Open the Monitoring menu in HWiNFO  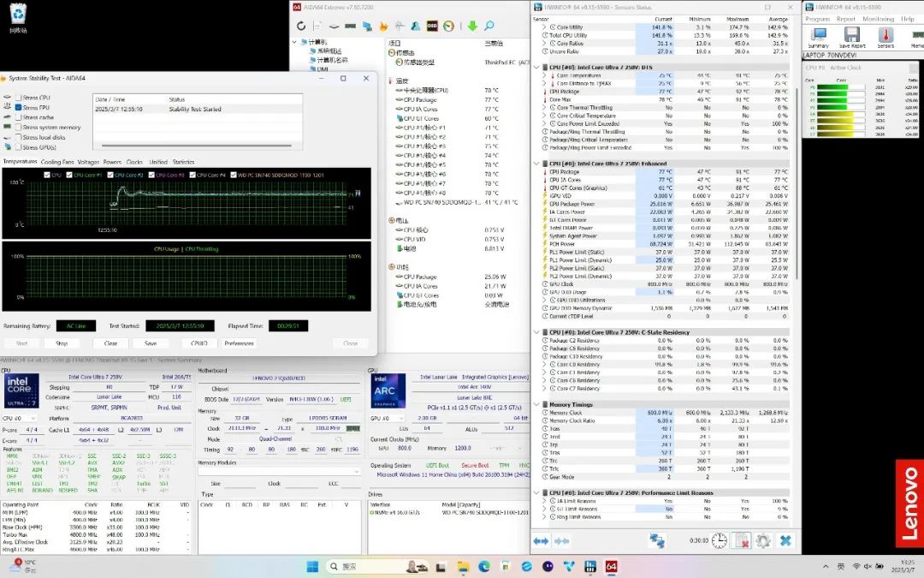pyautogui.click(x=878, y=19)
